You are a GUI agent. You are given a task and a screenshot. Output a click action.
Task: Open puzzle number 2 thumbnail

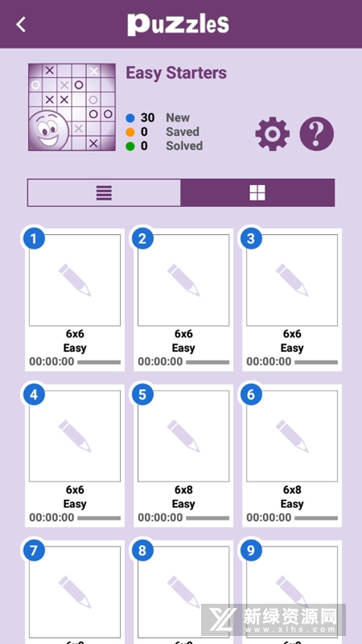[x=183, y=280]
